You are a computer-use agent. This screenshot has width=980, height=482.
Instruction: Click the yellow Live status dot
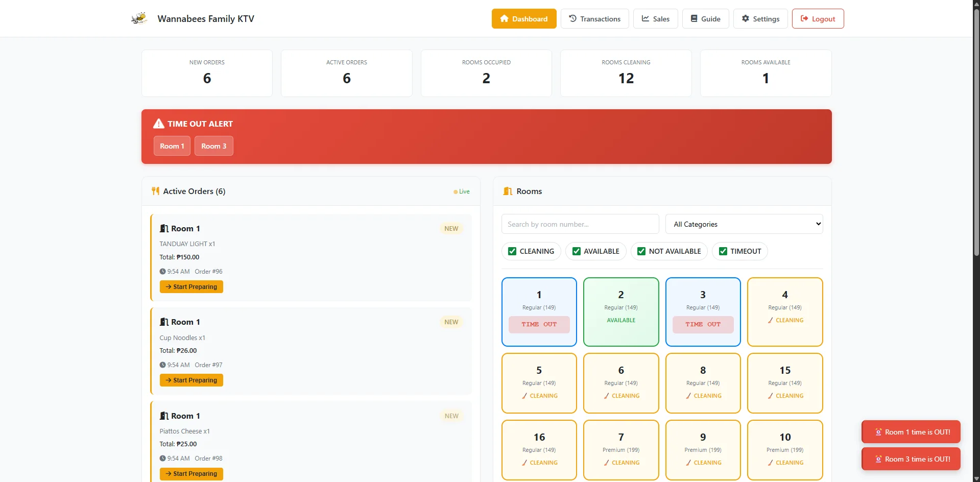pos(456,192)
